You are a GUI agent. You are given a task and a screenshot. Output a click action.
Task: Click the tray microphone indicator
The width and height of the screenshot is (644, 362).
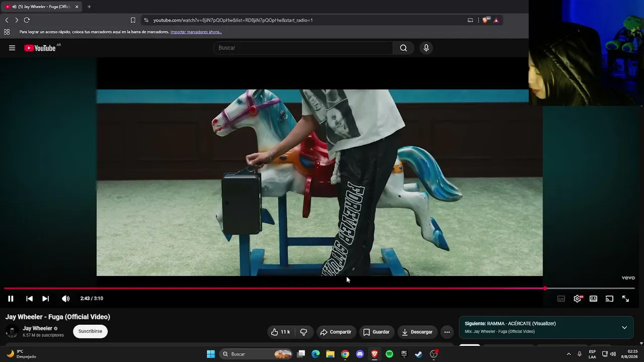pos(580,354)
